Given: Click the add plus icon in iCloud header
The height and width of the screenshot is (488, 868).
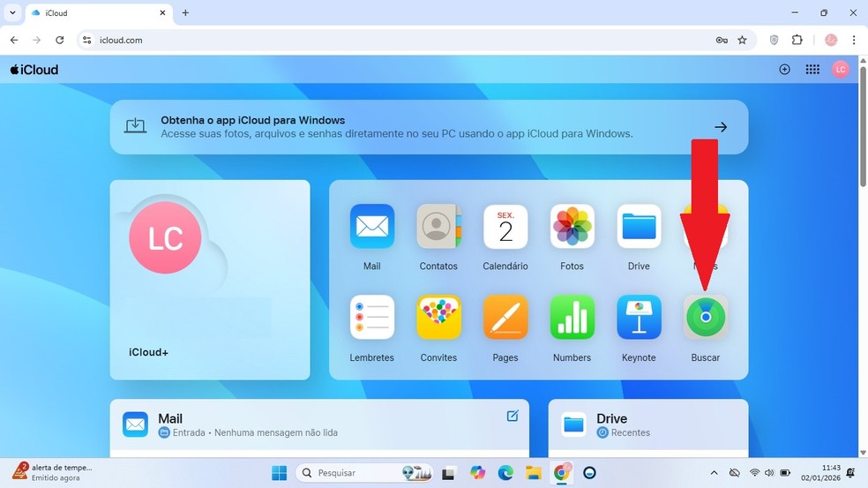Looking at the screenshot, I should (x=784, y=69).
